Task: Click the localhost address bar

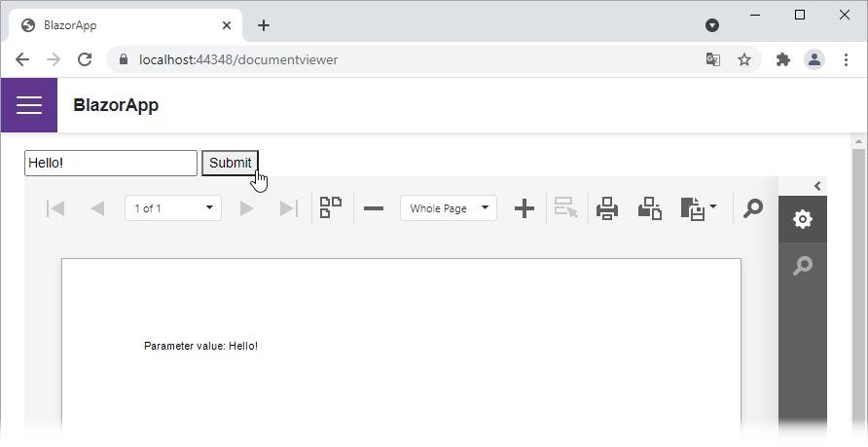Action: (x=389, y=59)
